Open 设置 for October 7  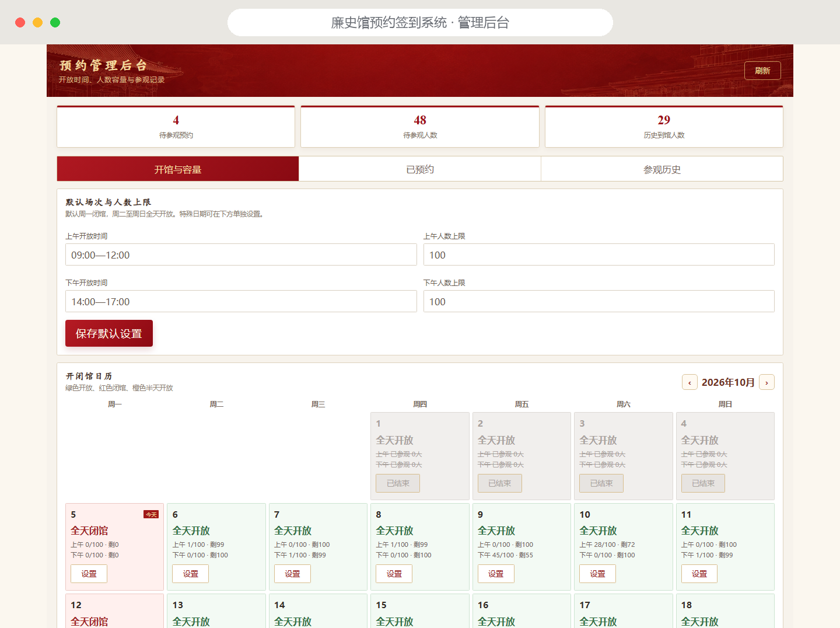click(x=292, y=574)
